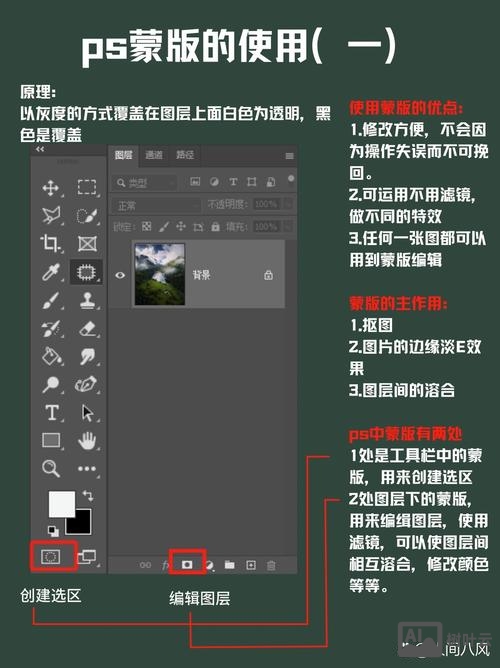Select the Zoom tool

(x=51, y=468)
